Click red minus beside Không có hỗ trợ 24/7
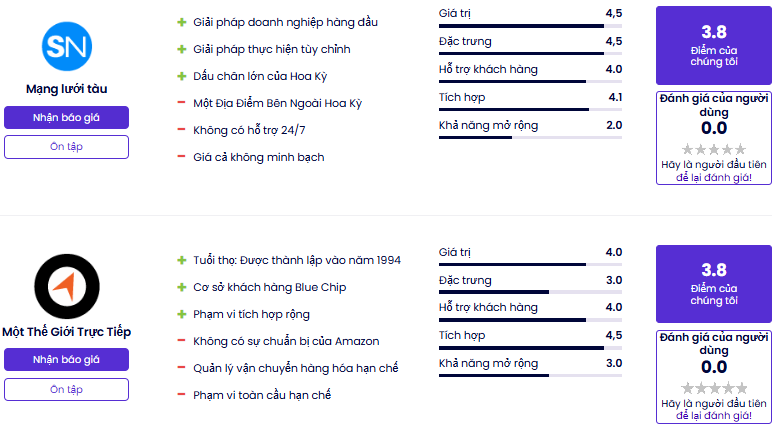Image resolution: width=775 pixels, height=428 pixels. coord(182,130)
